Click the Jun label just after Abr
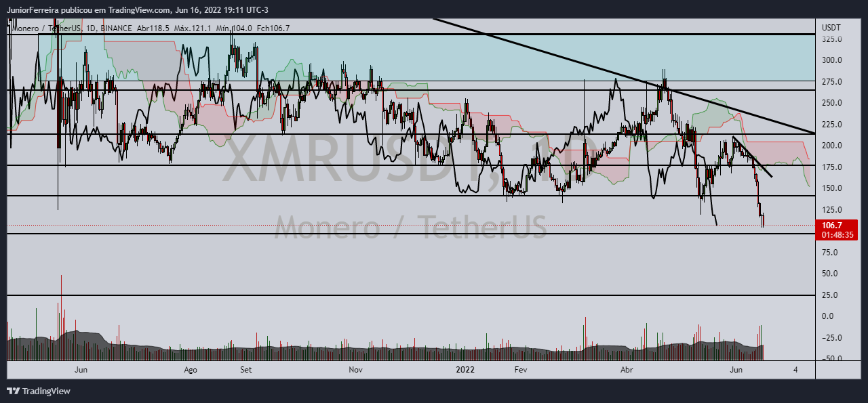The width and height of the screenshot is (868, 403). [736, 370]
